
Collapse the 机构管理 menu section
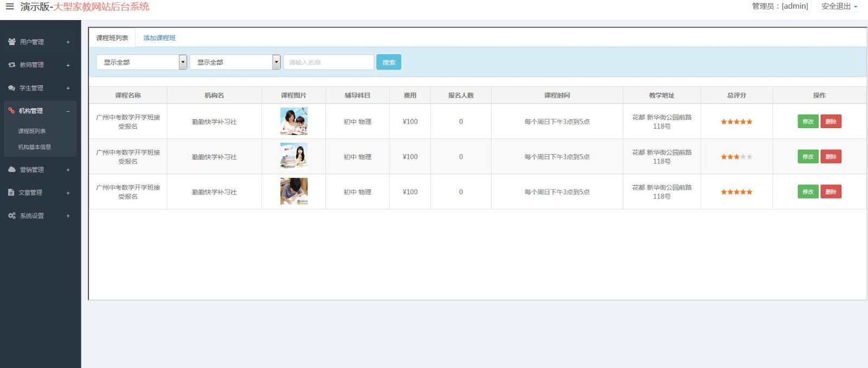point(68,111)
